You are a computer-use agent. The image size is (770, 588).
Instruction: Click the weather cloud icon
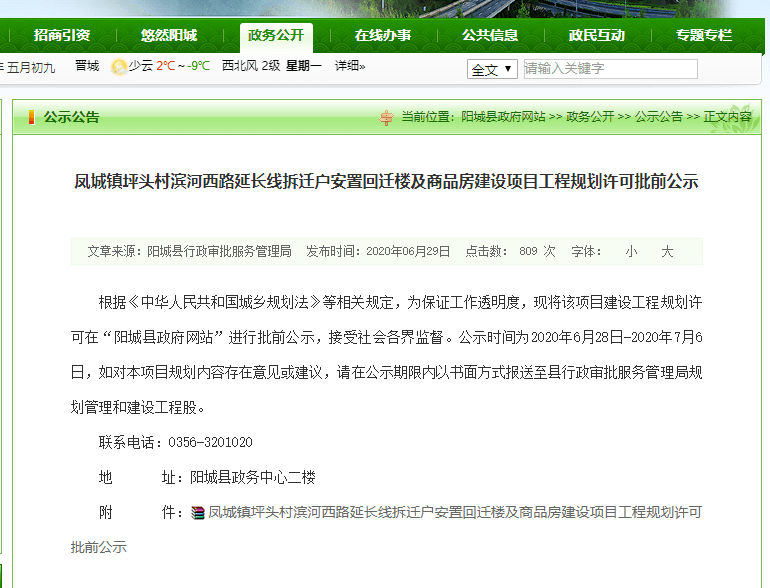(x=119, y=67)
